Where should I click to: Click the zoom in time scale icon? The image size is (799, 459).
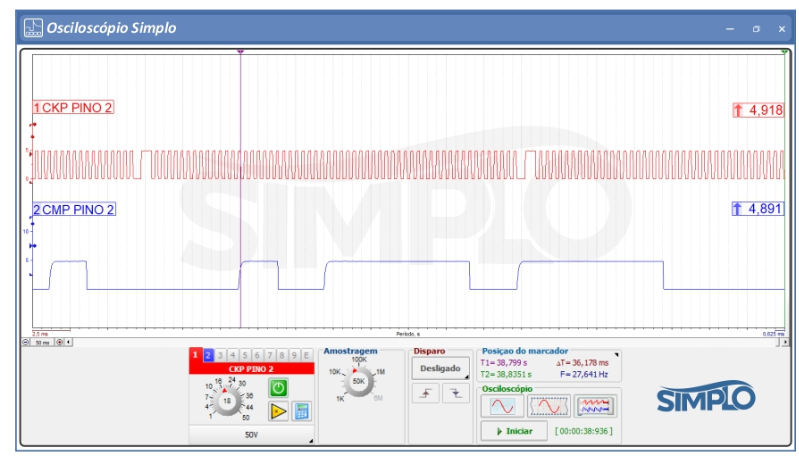pos(59,342)
